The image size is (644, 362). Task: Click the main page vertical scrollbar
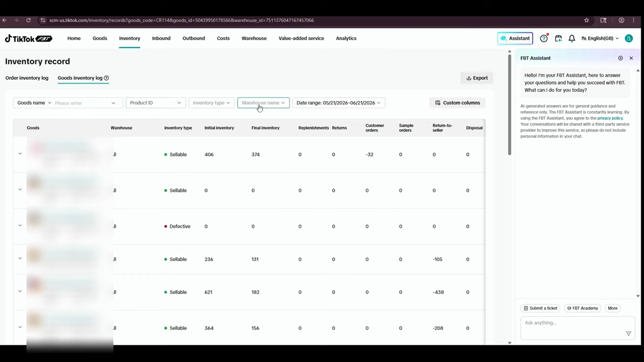(x=509, y=105)
